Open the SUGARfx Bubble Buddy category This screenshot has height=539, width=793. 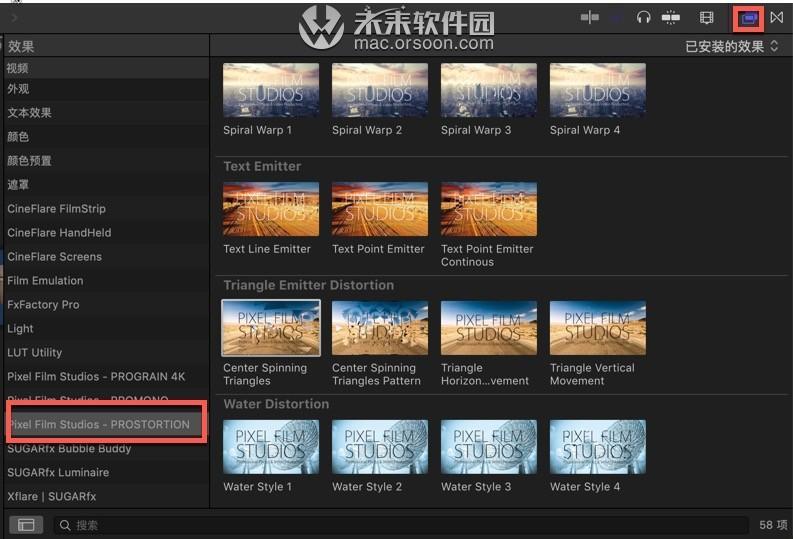[105, 449]
